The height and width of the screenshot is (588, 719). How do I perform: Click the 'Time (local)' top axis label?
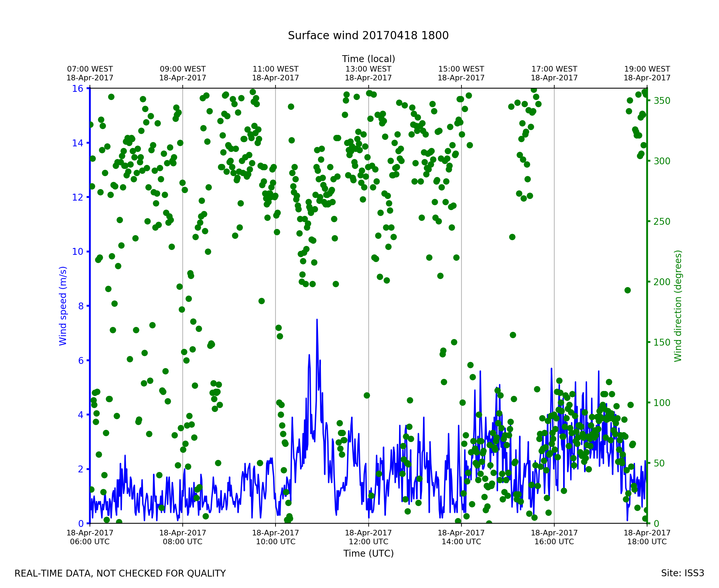point(368,59)
